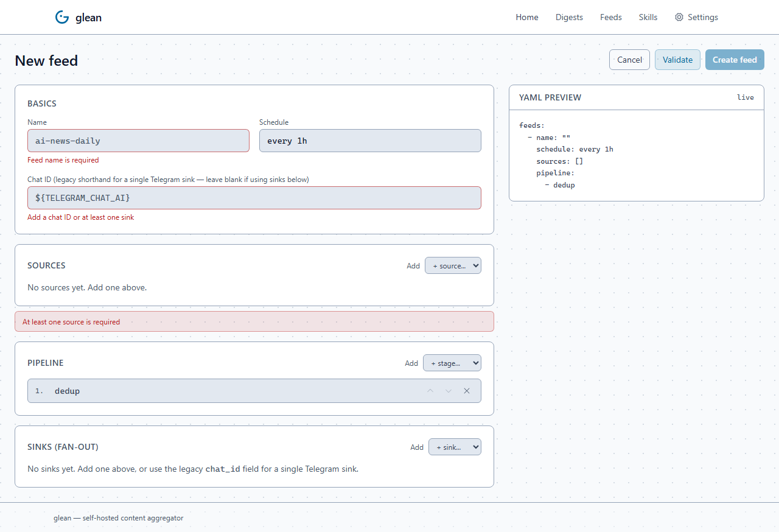Click into the Chat ID field

(x=254, y=198)
